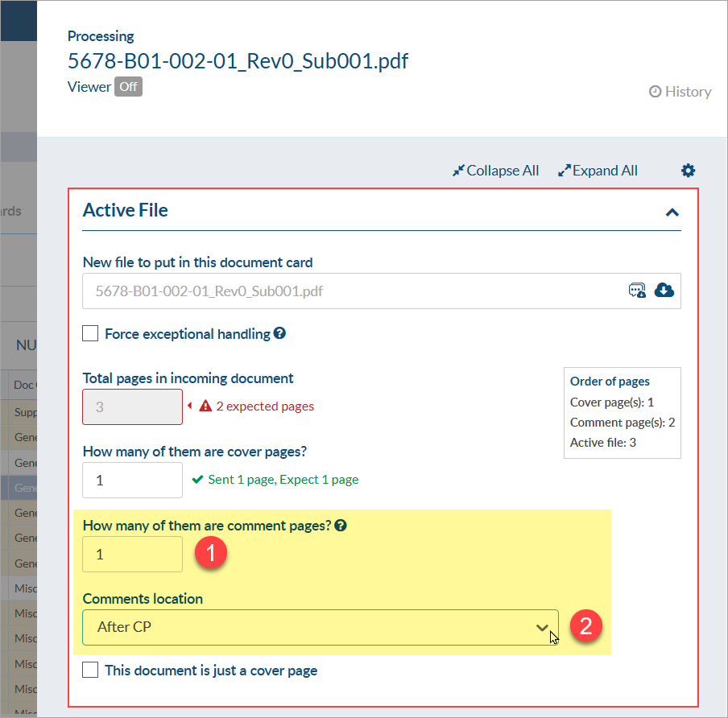
Task: Open the History panel
Action: [680, 92]
